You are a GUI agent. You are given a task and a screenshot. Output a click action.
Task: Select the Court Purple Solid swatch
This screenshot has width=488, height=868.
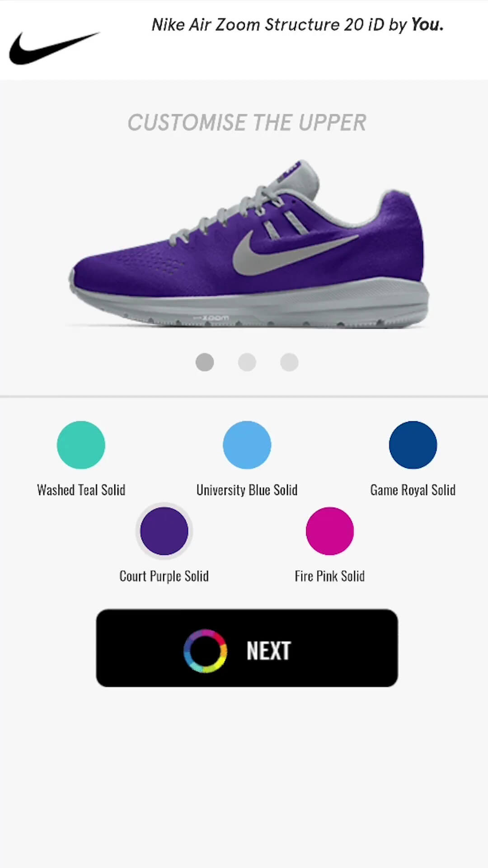164,531
